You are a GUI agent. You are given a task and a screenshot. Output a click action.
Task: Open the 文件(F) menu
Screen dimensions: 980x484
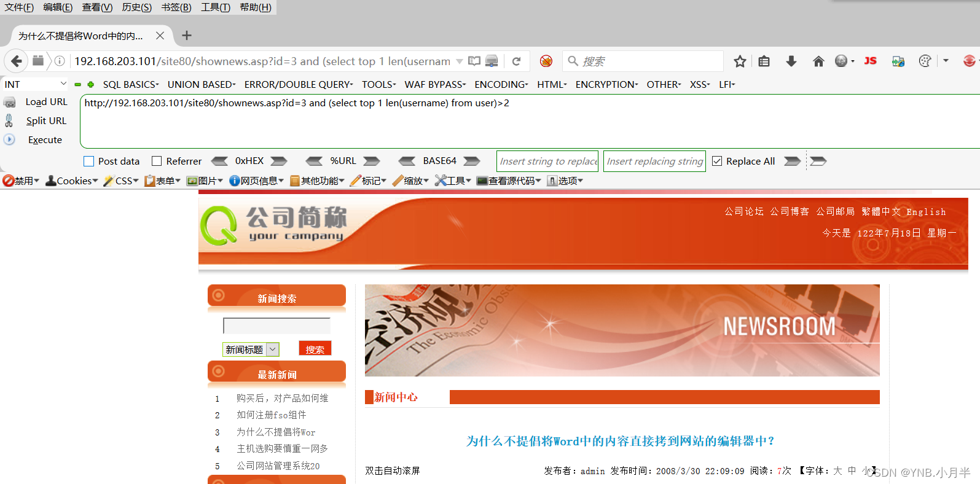click(x=19, y=7)
